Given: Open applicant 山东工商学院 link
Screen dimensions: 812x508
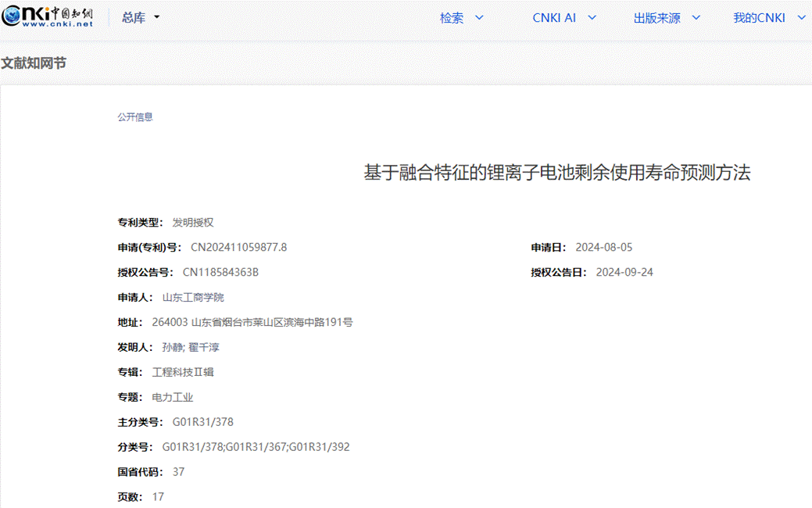Looking at the screenshot, I should (193, 298).
